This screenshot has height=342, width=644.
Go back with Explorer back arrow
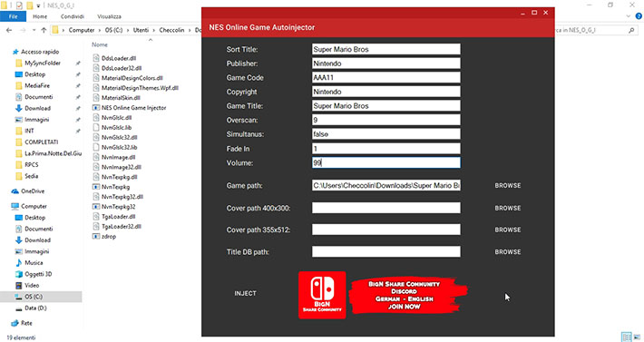9,30
